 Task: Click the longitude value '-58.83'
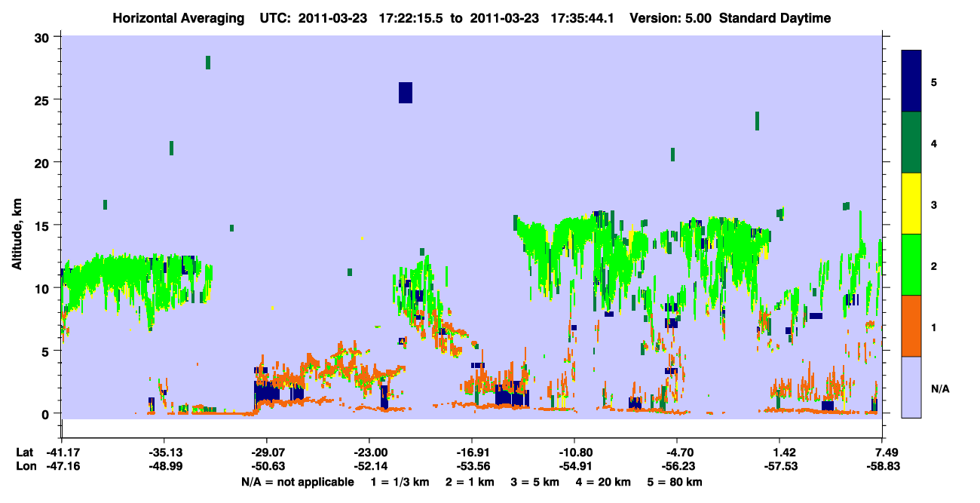click(x=883, y=467)
